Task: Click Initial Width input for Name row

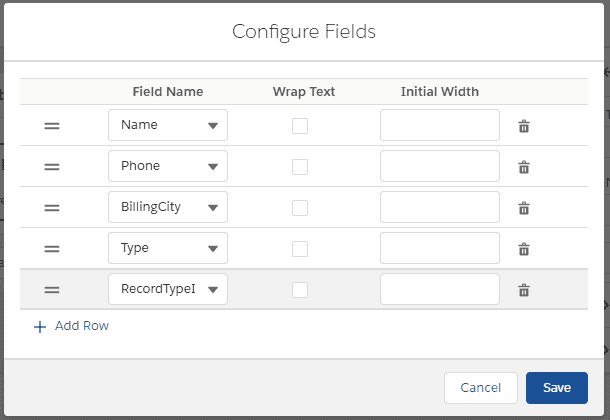Action: click(x=440, y=126)
